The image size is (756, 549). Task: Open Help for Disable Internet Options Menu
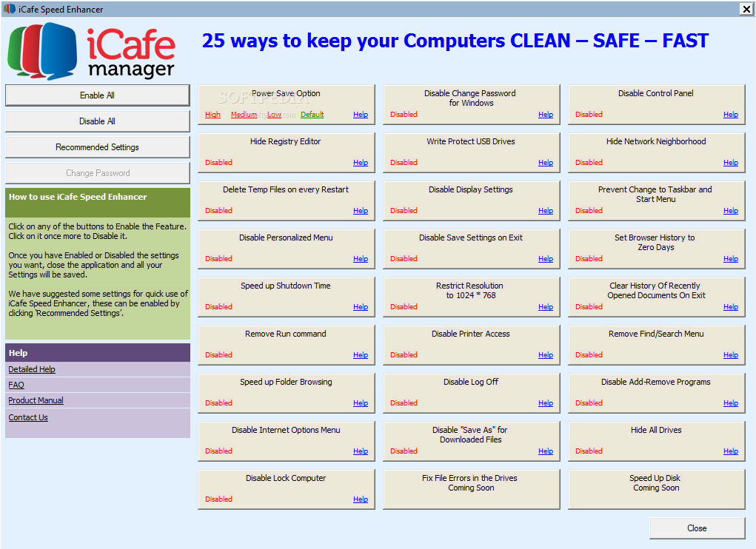click(x=361, y=452)
